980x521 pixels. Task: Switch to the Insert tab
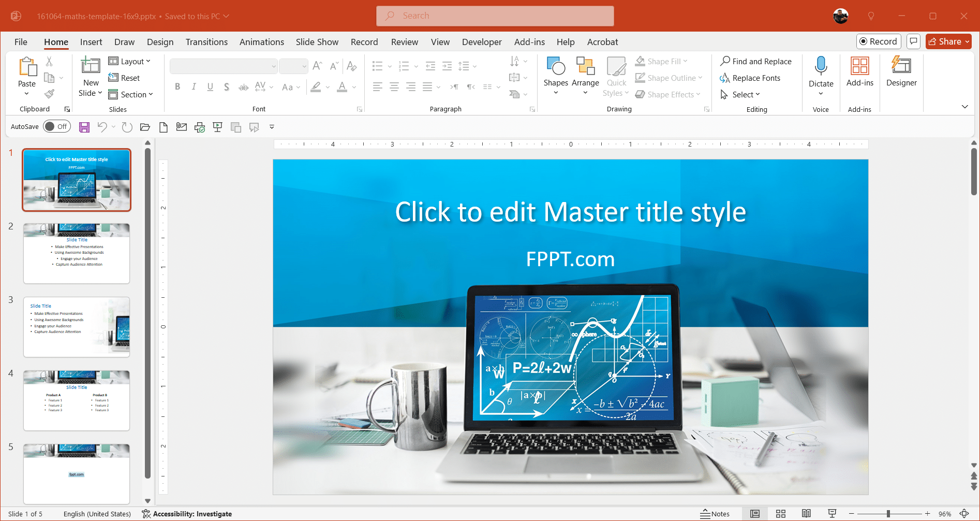[91, 42]
